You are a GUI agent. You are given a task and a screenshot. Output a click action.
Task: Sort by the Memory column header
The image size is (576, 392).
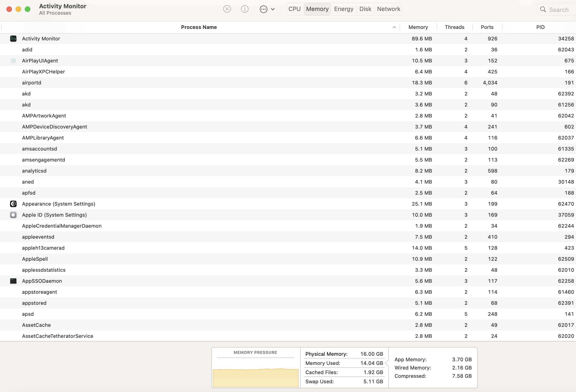click(x=418, y=27)
